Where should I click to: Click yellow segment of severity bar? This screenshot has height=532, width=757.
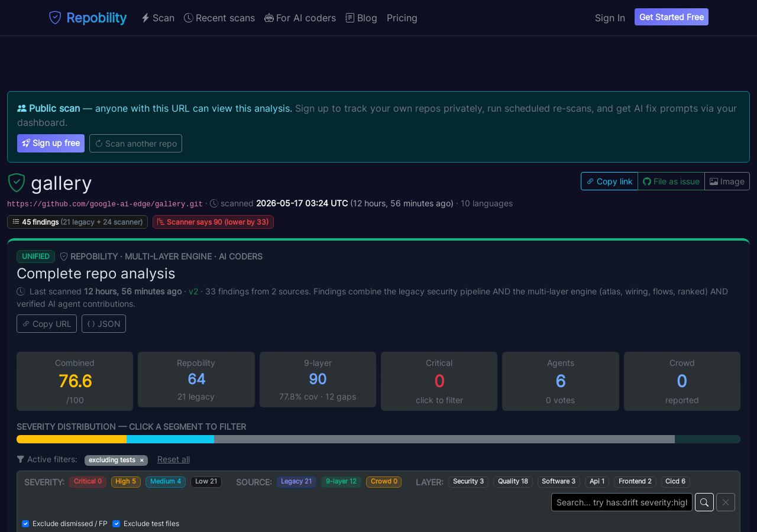point(72,439)
